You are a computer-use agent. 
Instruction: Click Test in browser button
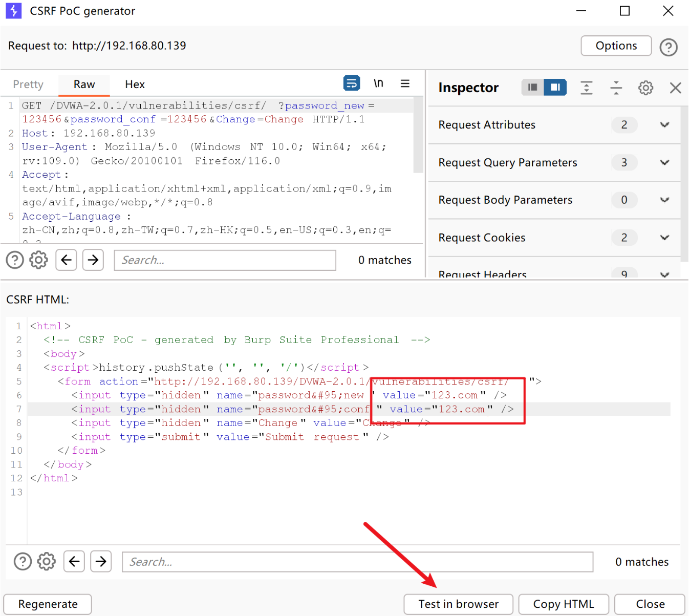459,604
